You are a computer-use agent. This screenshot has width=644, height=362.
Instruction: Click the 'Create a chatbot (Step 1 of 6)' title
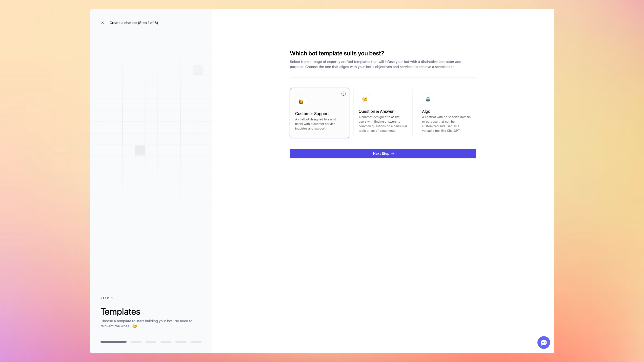(x=134, y=23)
